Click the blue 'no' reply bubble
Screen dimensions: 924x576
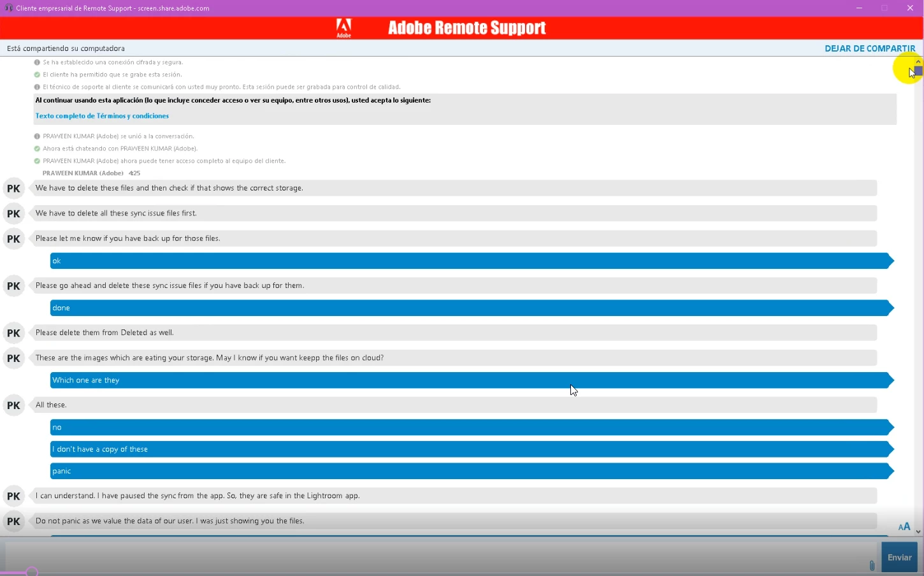[472, 428]
